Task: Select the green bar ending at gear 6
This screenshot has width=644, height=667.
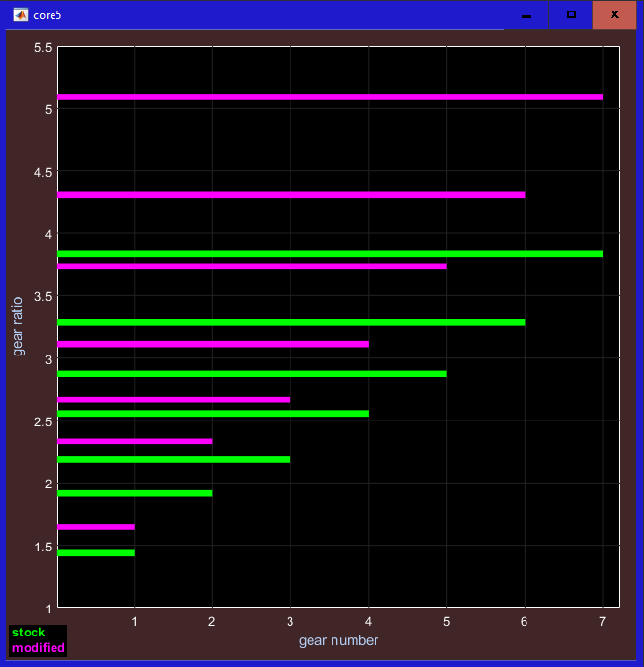Action: [291, 322]
